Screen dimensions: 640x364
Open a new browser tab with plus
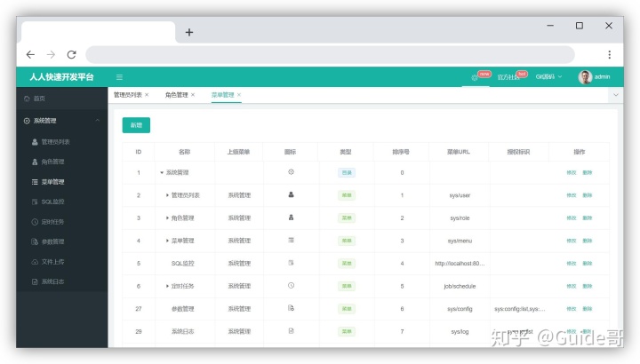[x=189, y=32]
